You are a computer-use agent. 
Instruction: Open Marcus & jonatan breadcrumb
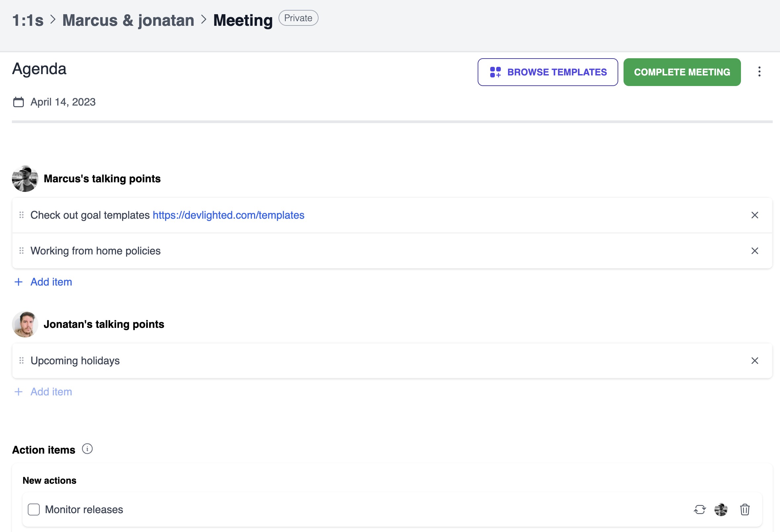pyautogui.click(x=128, y=20)
